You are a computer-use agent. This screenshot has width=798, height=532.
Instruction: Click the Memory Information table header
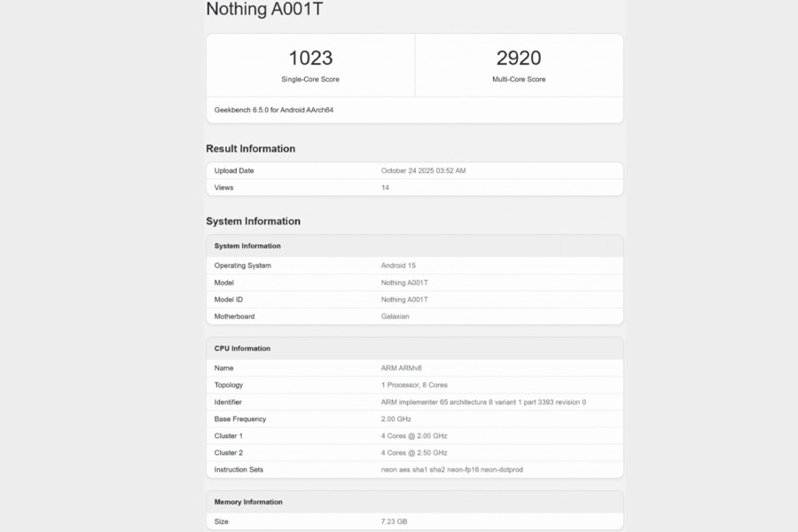(x=248, y=502)
